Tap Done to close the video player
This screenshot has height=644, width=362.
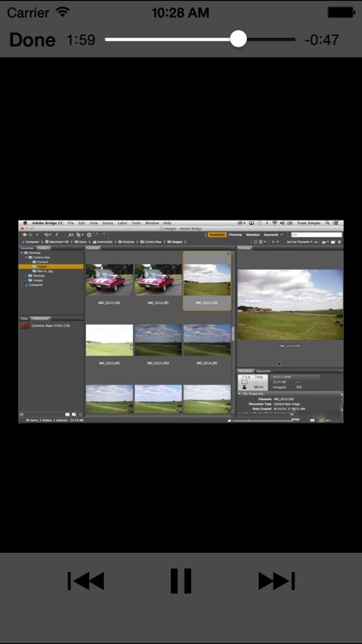click(32, 39)
